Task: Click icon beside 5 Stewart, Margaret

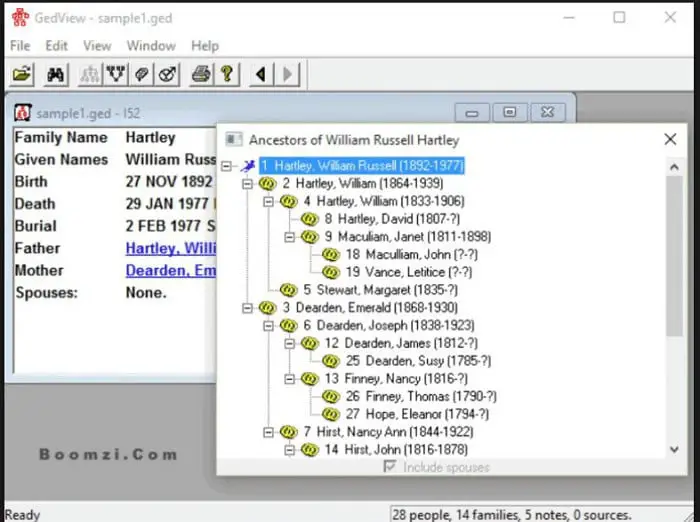Action: pyautogui.click(x=288, y=290)
